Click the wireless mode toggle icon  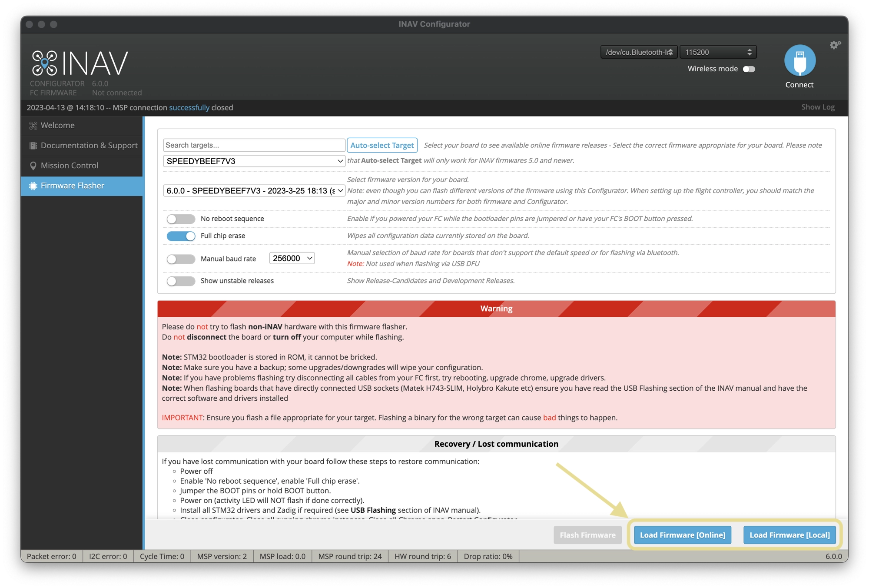click(x=750, y=68)
